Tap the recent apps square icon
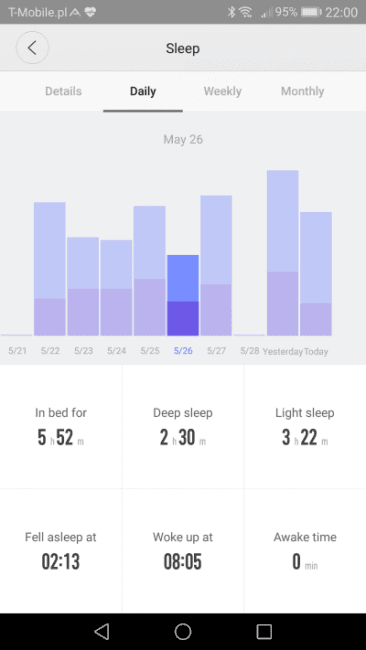Screen dimensions: 366x650 click(x=264, y=631)
